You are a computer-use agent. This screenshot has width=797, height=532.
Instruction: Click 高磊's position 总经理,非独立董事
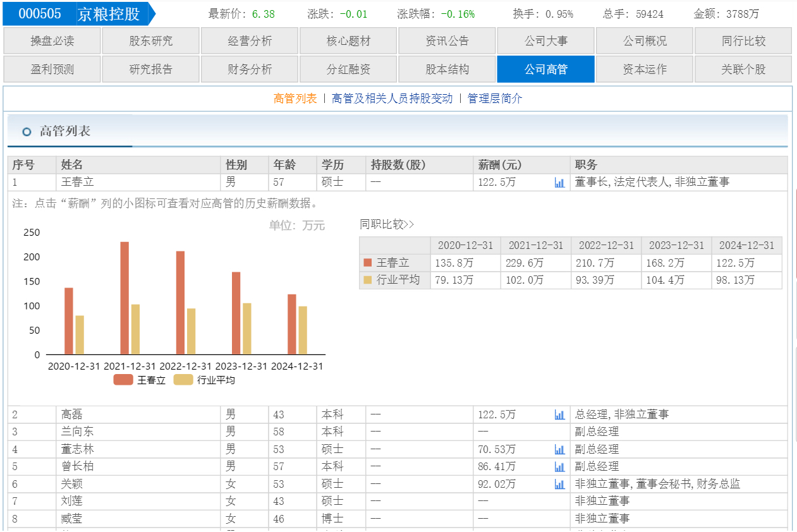(622, 415)
